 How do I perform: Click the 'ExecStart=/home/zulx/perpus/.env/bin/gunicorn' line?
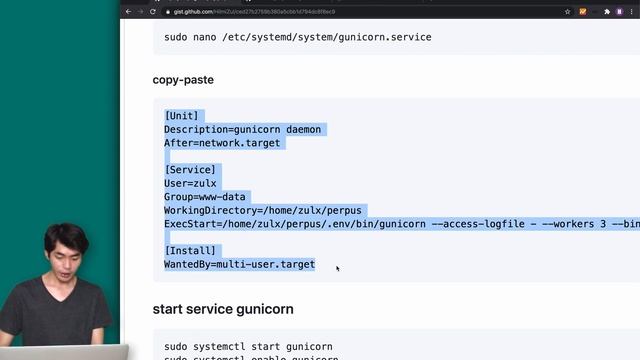[402, 224]
